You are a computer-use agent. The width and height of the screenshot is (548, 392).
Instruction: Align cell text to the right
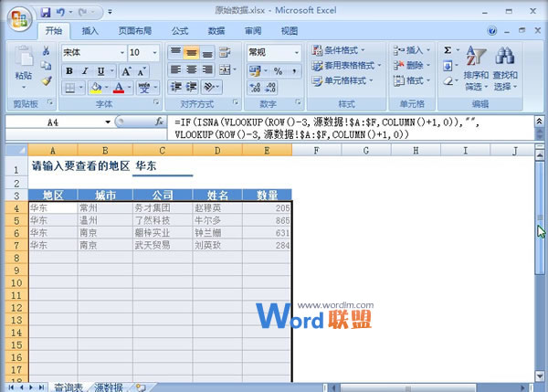(x=207, y=69)
